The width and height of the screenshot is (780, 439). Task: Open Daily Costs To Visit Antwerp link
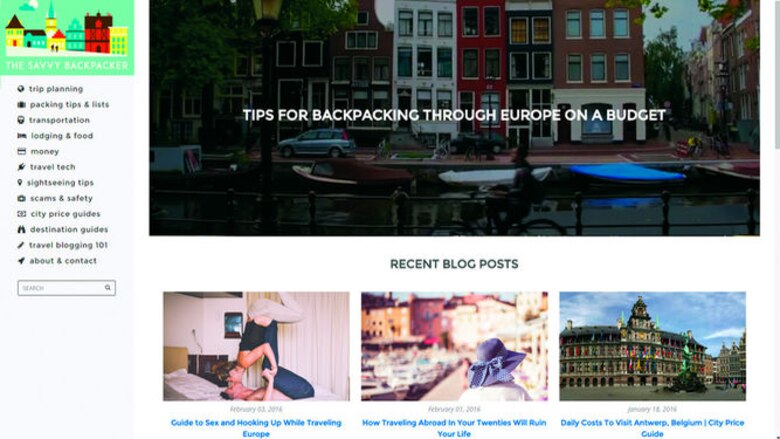pos(652,428)
